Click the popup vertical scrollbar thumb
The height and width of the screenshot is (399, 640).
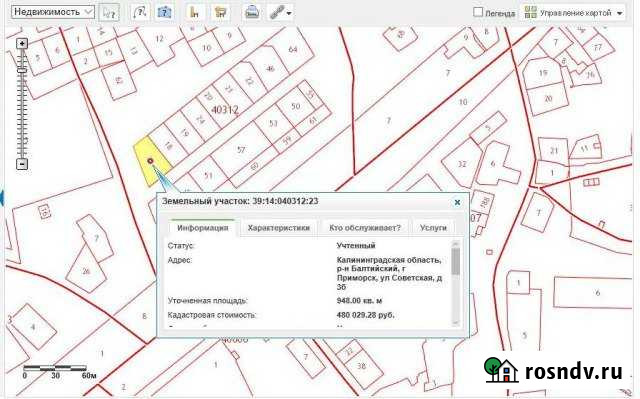[456, 261]
